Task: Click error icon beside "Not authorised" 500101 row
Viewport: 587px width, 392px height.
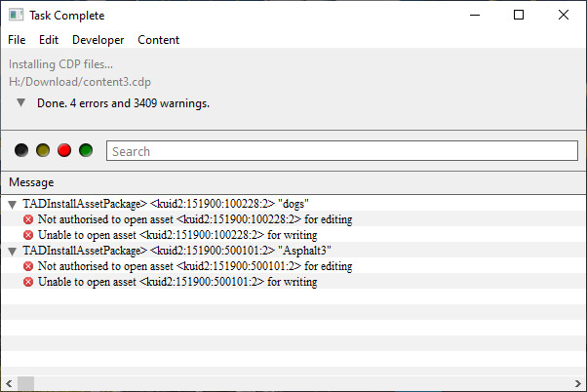Action: pyautogui.click(x=28, y=266)
